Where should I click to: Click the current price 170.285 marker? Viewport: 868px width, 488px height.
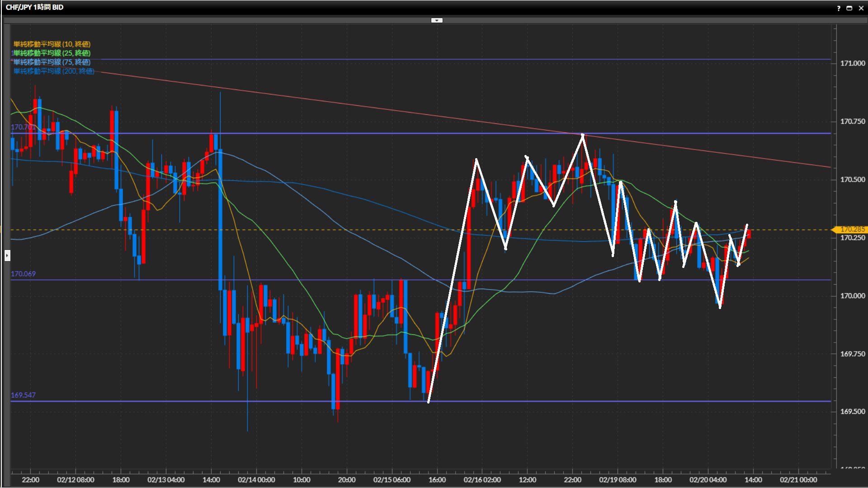[852, 230]
